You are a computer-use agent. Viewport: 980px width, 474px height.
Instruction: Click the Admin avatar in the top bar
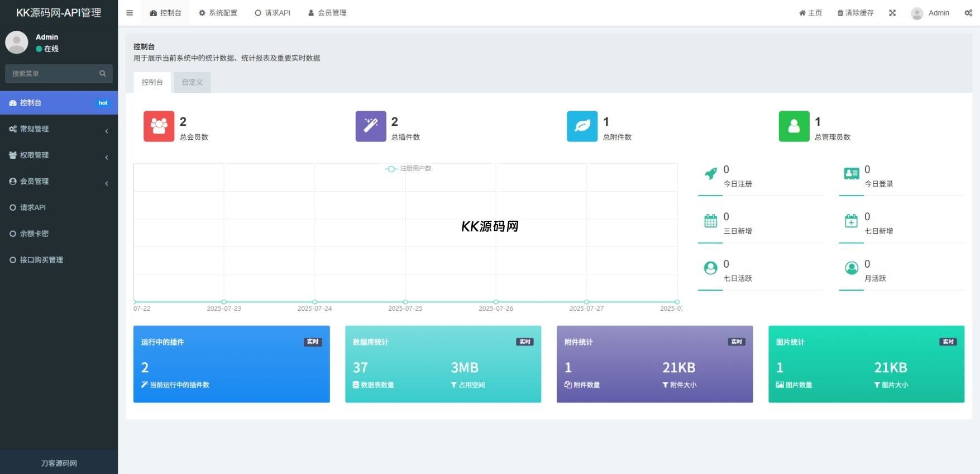click(917, 13)
